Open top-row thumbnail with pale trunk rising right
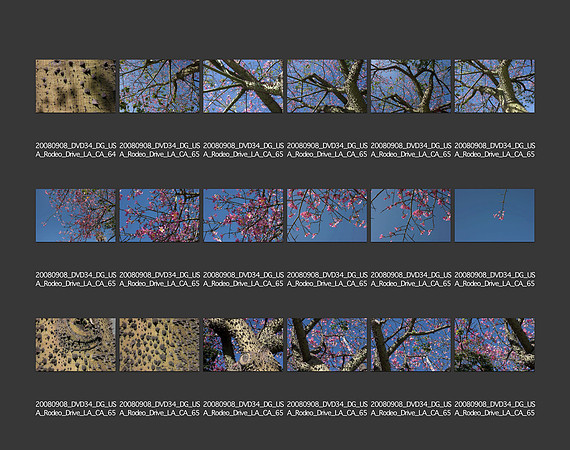Image resolution: width=570 pixels, height=450 pixels. point(327,86)
